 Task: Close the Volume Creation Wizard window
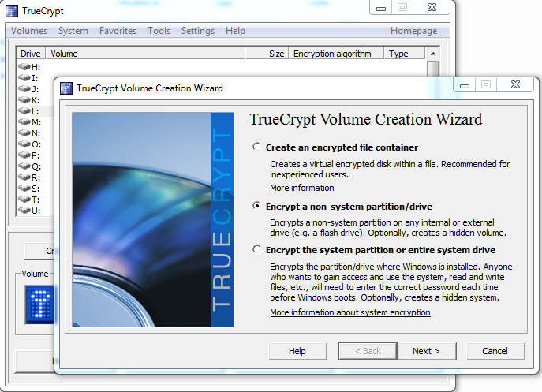(515, 84)
